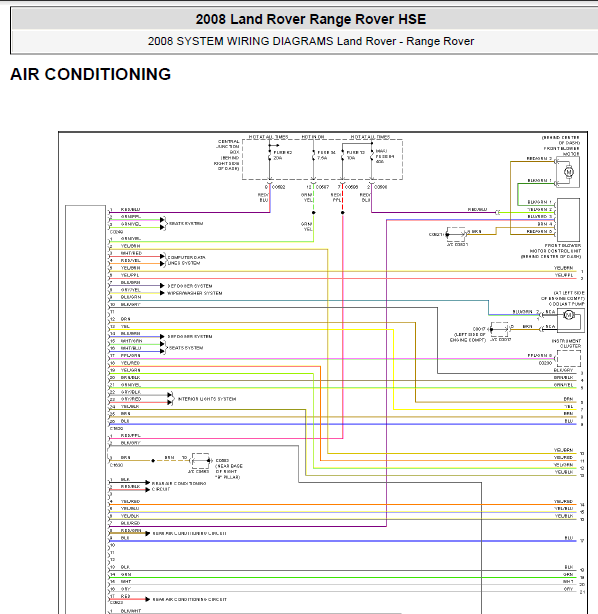
Task: Click the front blower motor symbol
Action: click(x=569, y=172)
